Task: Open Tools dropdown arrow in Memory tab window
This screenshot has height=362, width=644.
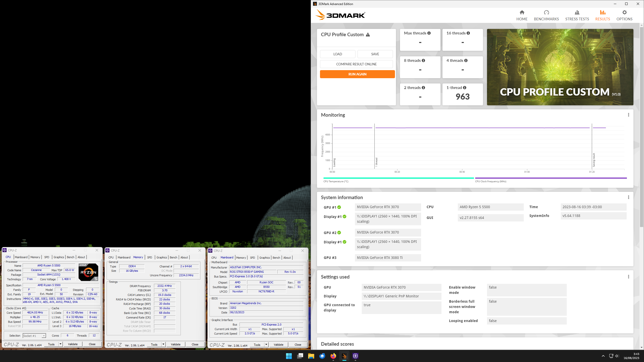Action: click(163, 344)
